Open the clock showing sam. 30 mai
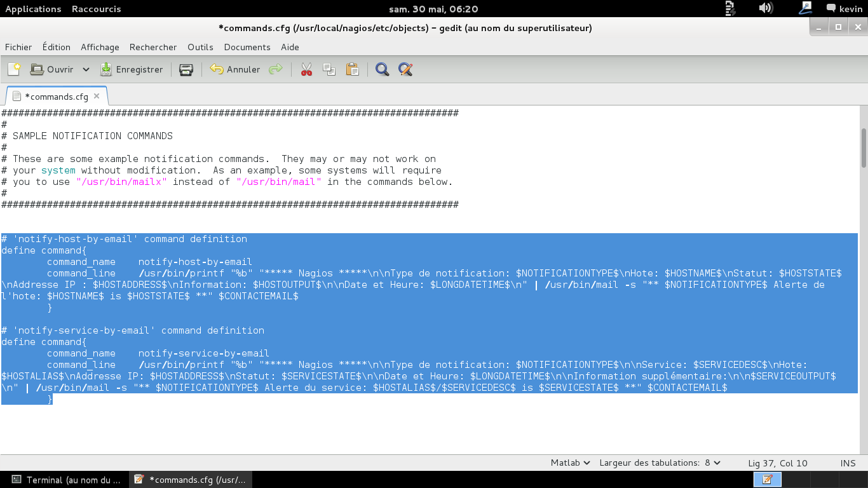Viewport: 868px width, 488px height. [433, 9]
